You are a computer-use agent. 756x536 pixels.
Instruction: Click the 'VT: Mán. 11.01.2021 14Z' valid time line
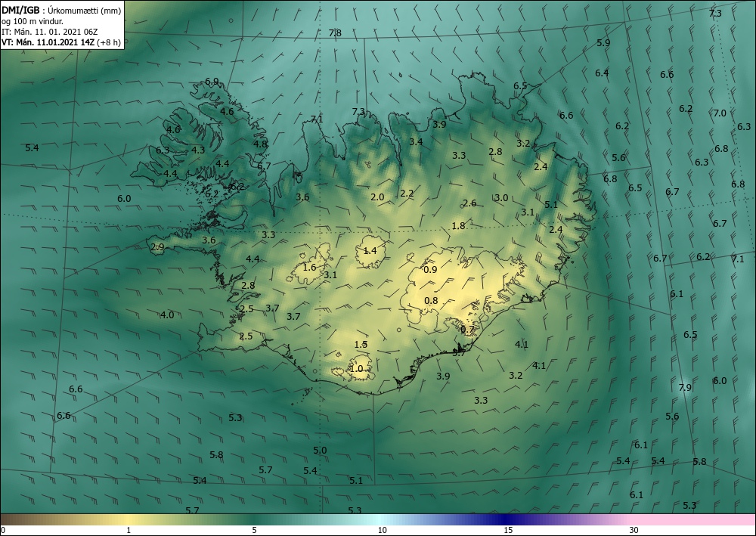[x=48, y=42]
